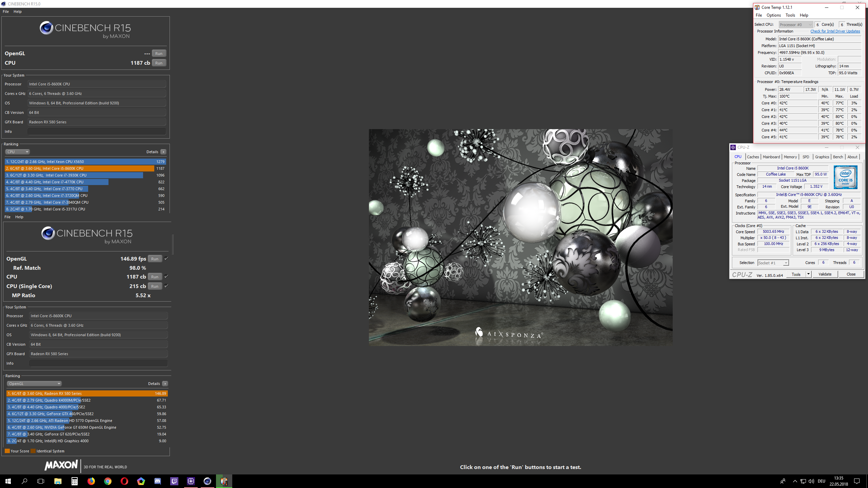
Task: Open Core Temp from the taskbar
Action: point(224,481)
